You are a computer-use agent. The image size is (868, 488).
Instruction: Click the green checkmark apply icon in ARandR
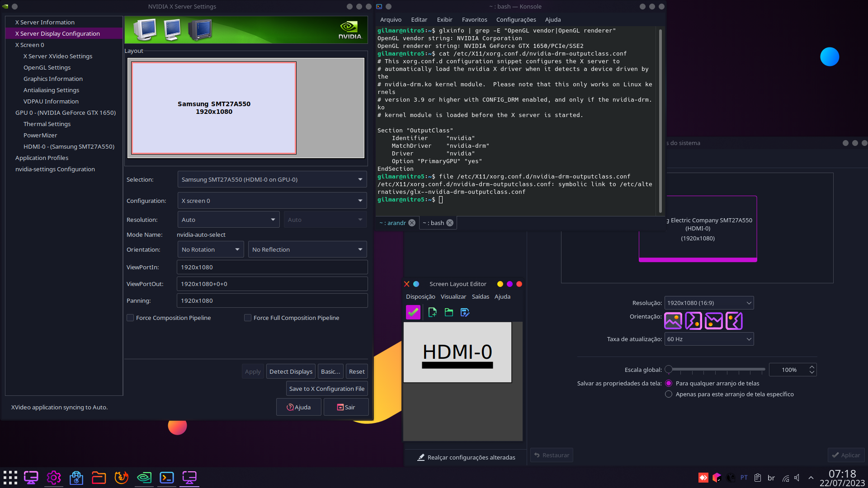[413, 312]
